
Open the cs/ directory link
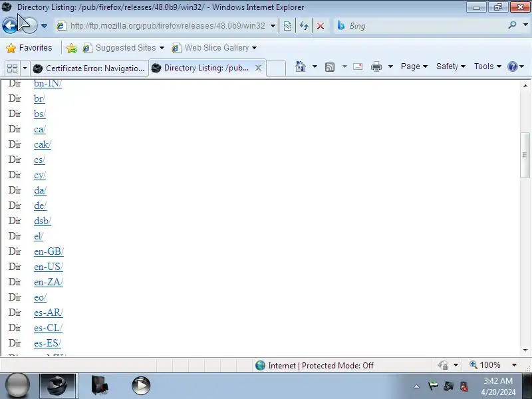(39, 160)
